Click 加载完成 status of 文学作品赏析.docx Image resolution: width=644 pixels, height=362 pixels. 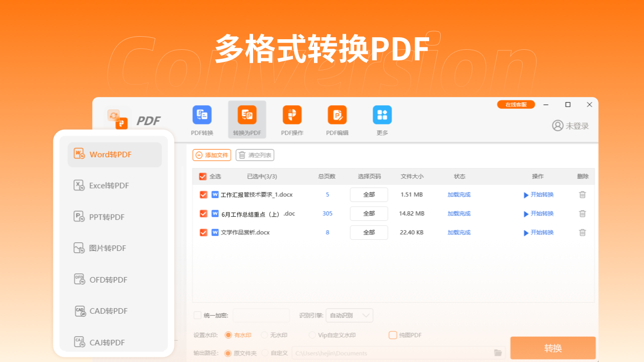[x=459, y=232]
